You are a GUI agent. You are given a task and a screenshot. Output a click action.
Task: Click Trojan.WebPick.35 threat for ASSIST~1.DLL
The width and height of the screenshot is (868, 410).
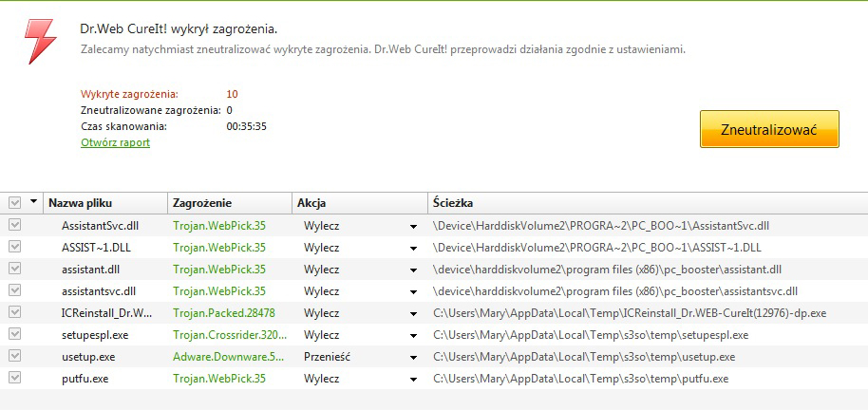[219, 248]
